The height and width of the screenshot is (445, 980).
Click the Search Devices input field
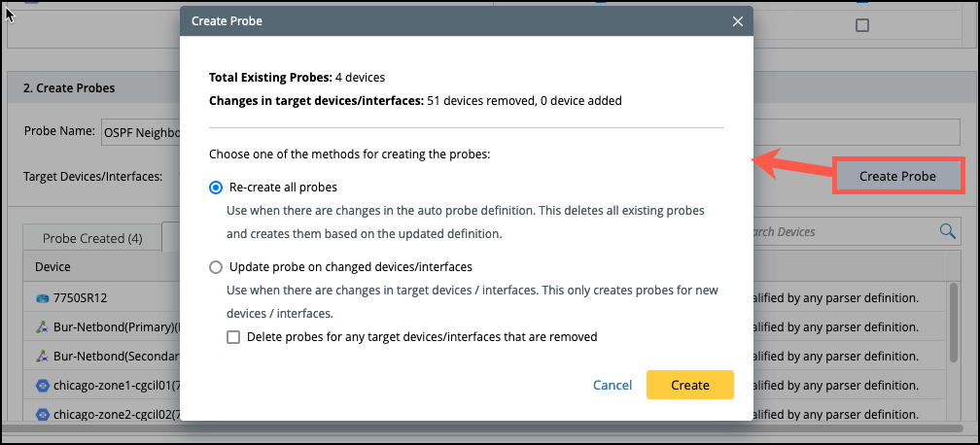pos(836,231)
